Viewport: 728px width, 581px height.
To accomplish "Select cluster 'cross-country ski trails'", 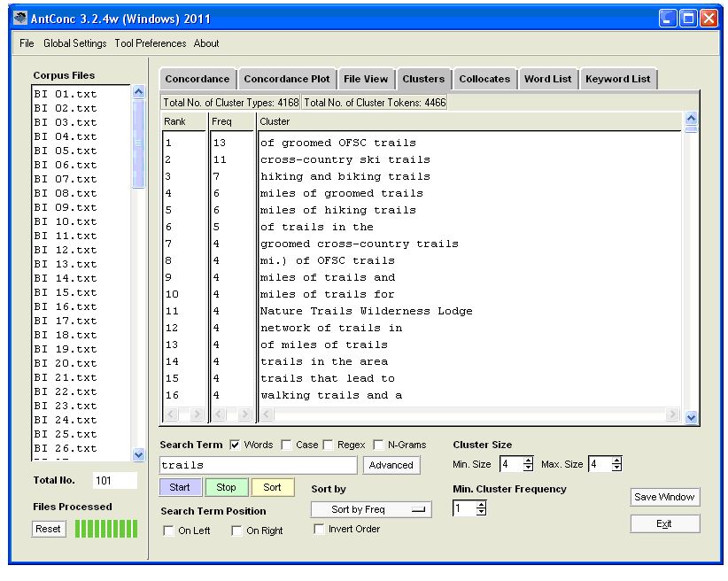I will pyautogui.click(x=345, y=159).
